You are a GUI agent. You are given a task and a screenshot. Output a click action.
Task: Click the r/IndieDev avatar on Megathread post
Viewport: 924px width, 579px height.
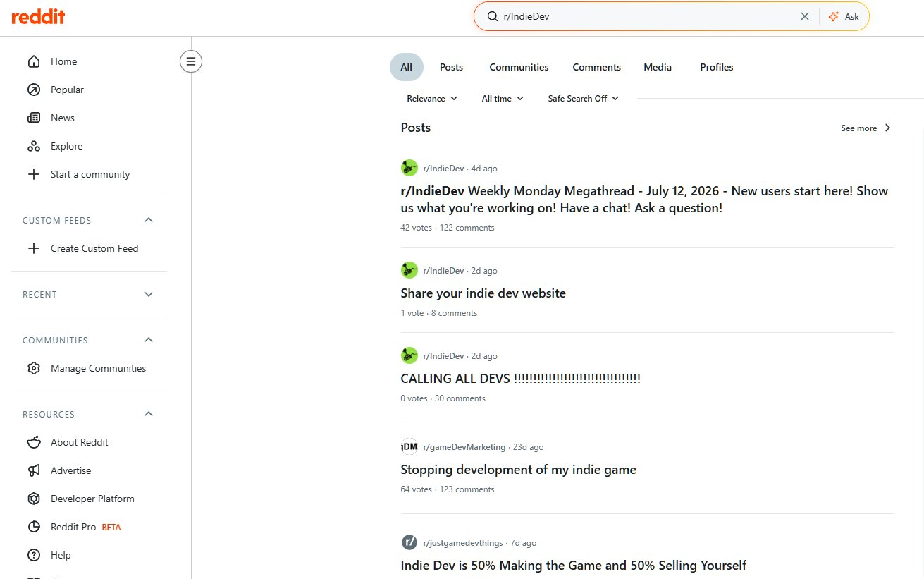pyautogui.click(x=409, y=168)
